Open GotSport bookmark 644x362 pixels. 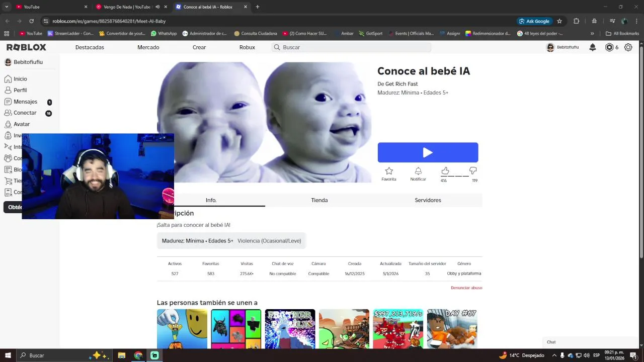[371, 34]
